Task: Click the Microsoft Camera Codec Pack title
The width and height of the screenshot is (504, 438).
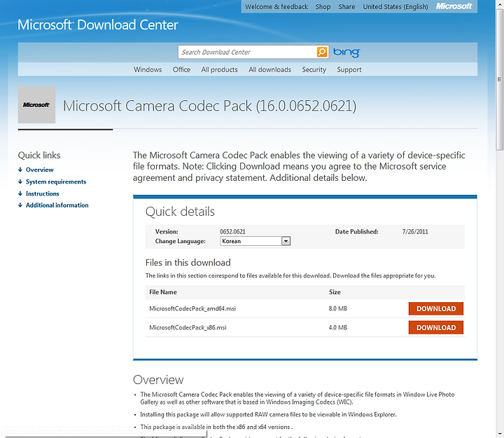Action: tap(209, 106)
